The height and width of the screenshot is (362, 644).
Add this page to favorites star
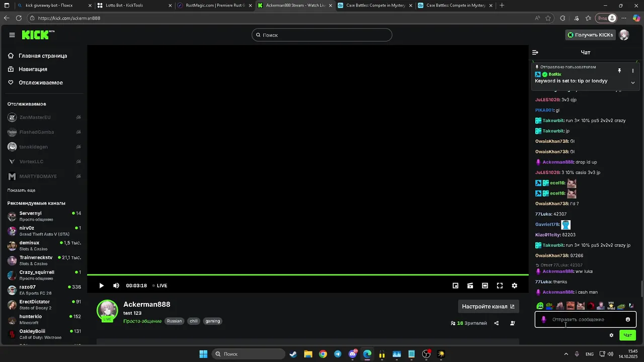pyautogui.click(x=548, y=18)
